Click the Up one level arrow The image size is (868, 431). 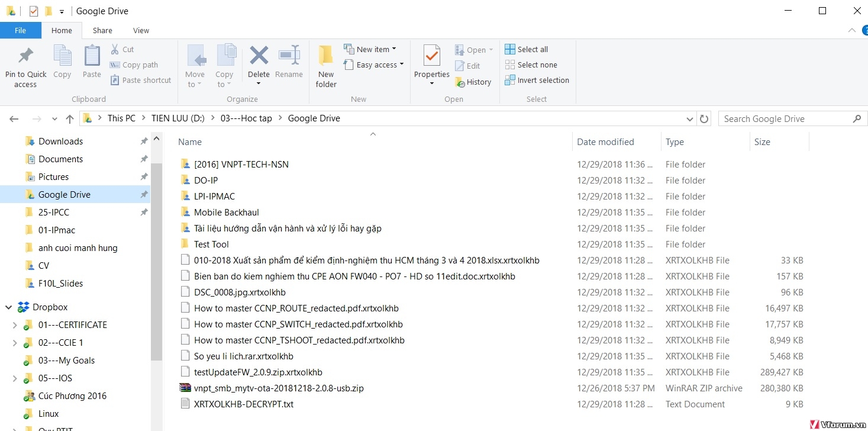69,118
